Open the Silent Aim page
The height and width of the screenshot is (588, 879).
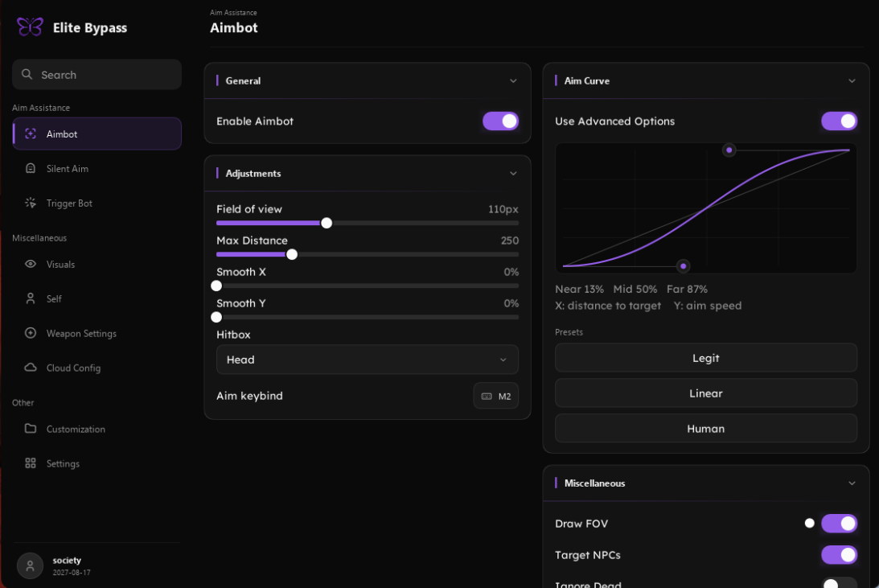pos(97,169)
